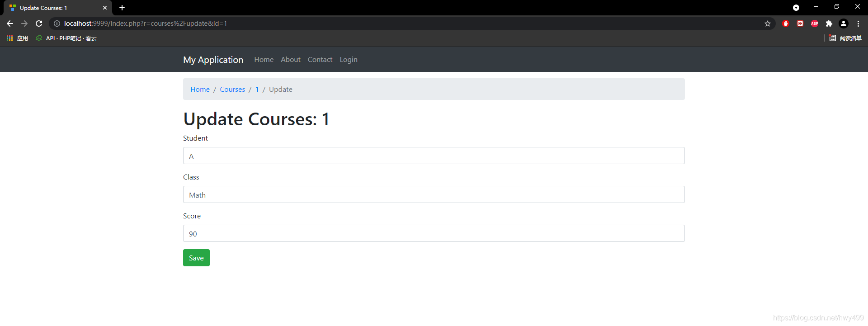The width and height of the screenshot is (868, 326).
Task: Click the Score label
Action: point(192,216)
